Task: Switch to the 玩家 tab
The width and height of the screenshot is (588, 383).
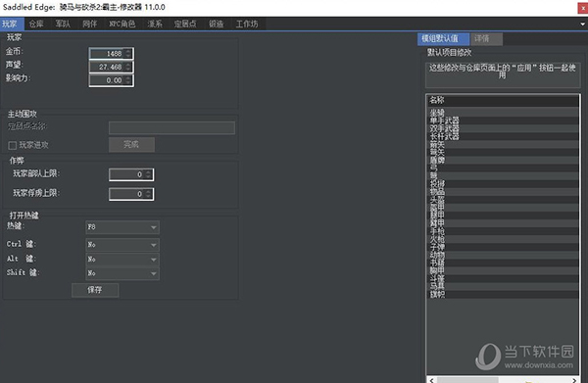Action: [x=12, y=24]
